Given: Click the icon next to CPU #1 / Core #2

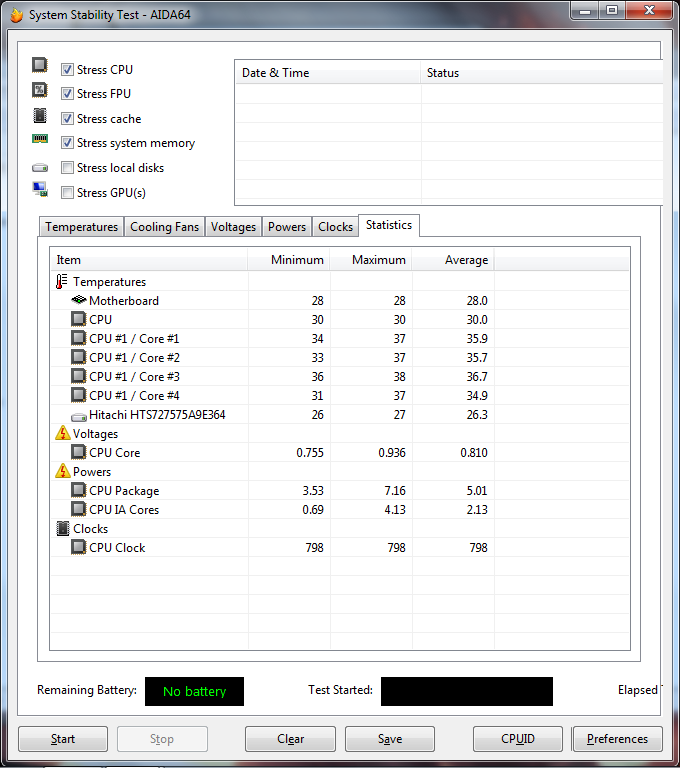Looking at the screenshot, I should tap(78, 358).
